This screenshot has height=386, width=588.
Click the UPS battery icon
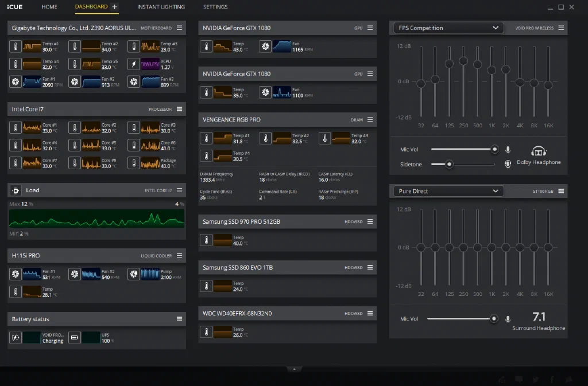click(75, 338)
